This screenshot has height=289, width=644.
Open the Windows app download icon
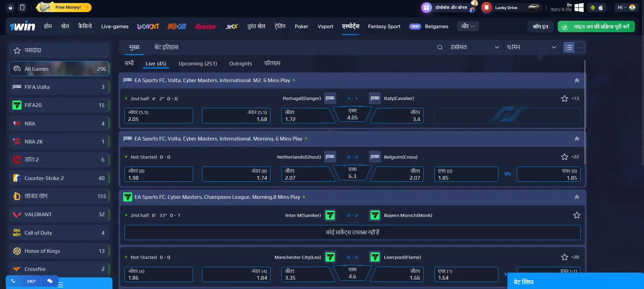579,8
